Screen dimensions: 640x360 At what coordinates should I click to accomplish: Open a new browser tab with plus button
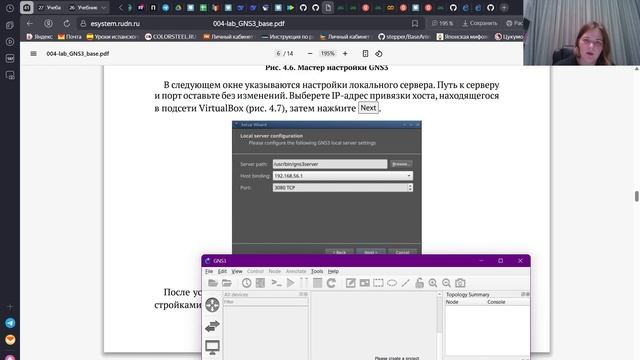[504, 8]
